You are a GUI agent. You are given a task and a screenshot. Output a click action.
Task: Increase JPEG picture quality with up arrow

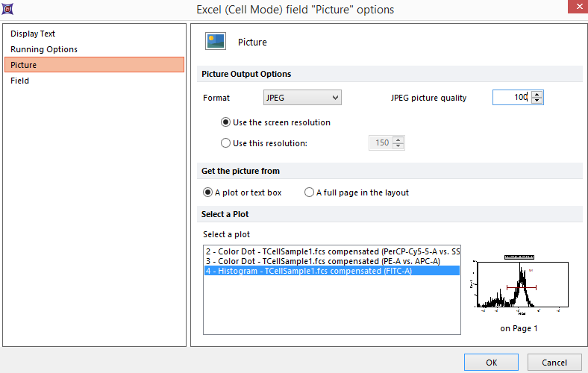pos(537,94)
